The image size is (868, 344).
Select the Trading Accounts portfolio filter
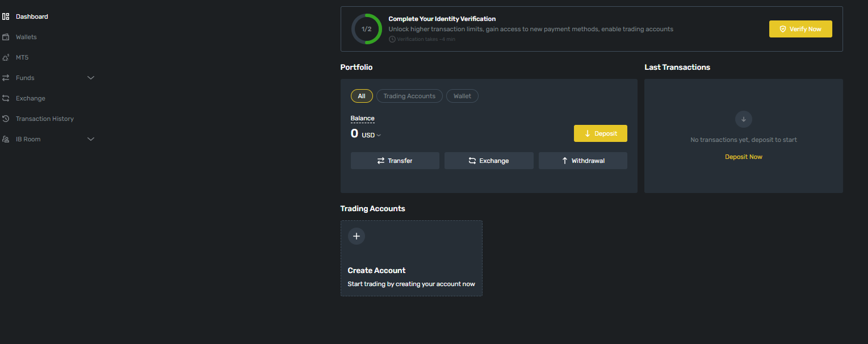pos(409,96)
